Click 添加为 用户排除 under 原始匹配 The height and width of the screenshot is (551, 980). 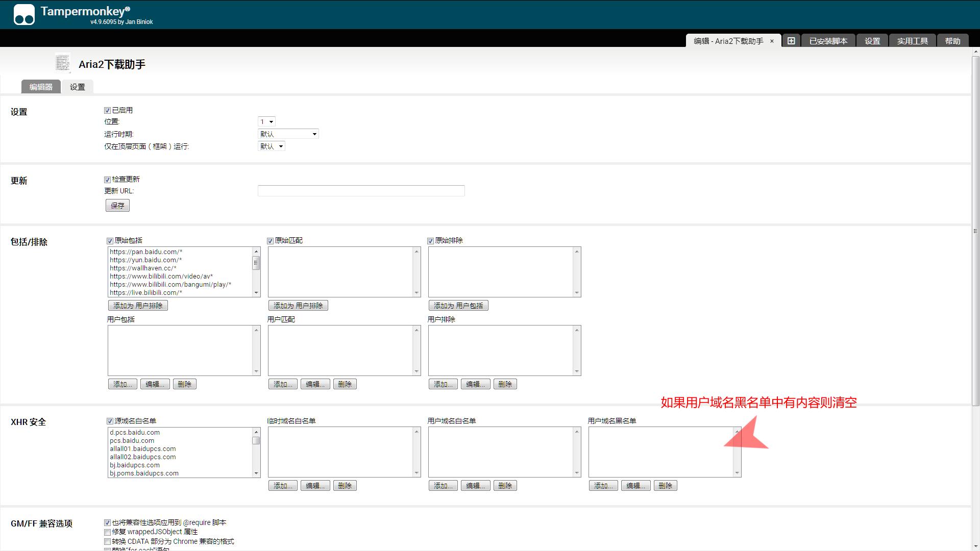coord(298,306)
